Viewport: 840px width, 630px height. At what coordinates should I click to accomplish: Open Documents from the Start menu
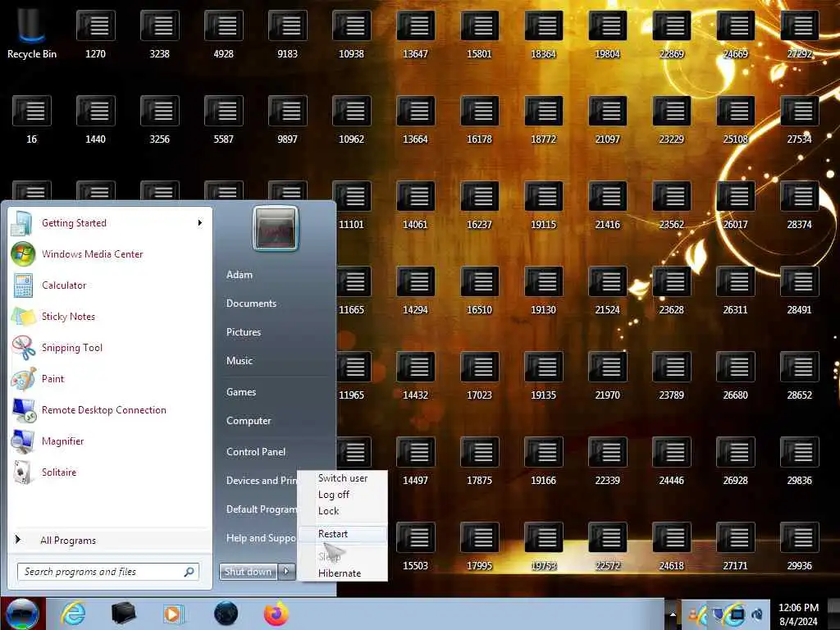(251, 304)
